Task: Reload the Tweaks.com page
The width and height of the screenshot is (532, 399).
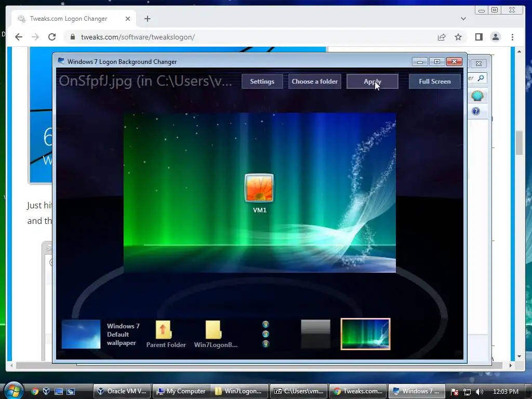Action: coord(52,37)
